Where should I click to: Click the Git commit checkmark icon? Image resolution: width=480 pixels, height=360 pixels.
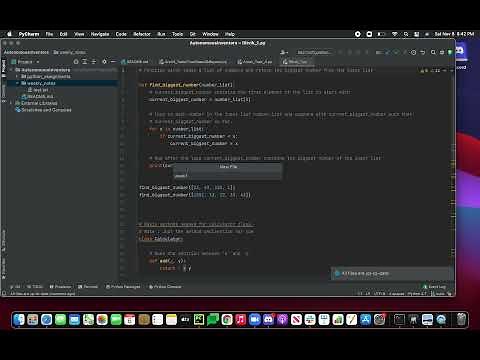click(396, 52)
